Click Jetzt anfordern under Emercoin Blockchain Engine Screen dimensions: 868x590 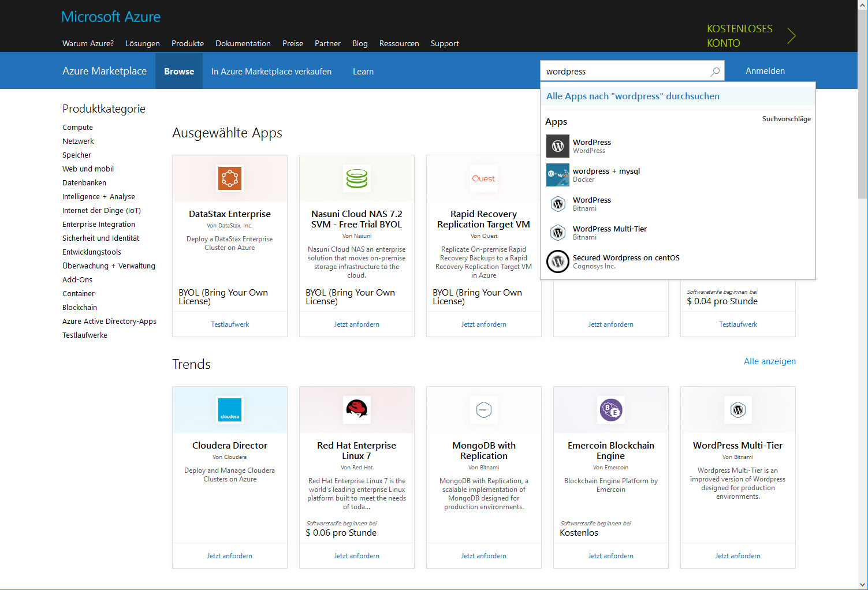click(x=611, y=556)
